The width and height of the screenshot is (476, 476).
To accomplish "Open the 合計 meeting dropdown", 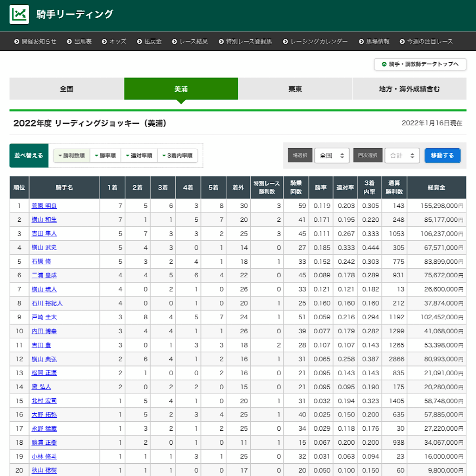I will pos(402,155).
